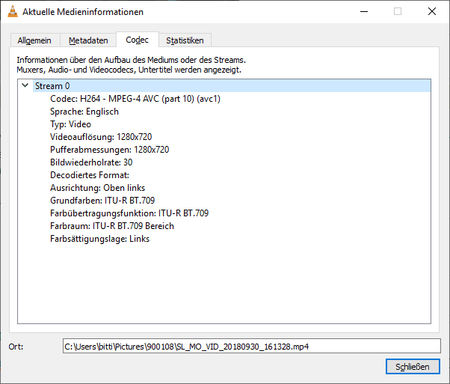The image size is (450, 384).
Task: Select the Sprache: Englisch entry
Action: click(x=84, y=111)
